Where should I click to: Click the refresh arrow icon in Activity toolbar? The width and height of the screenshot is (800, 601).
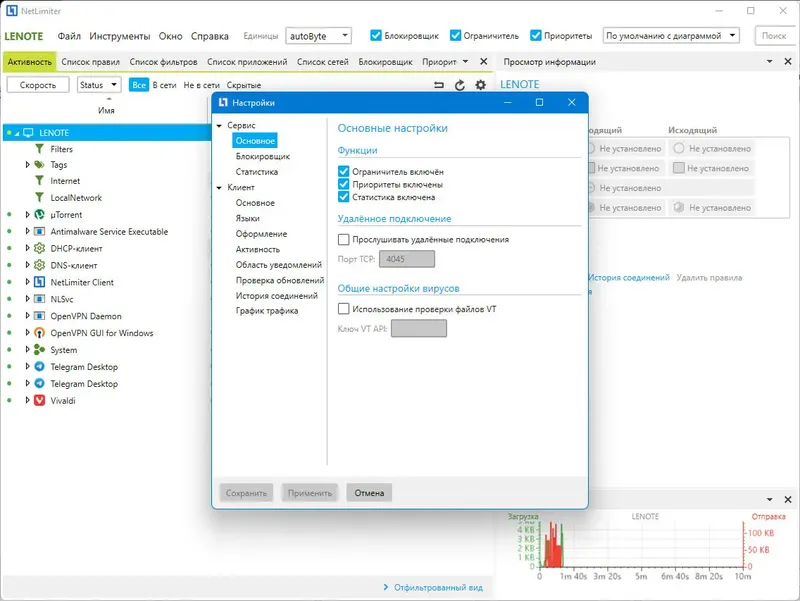[x=460, y=85]
